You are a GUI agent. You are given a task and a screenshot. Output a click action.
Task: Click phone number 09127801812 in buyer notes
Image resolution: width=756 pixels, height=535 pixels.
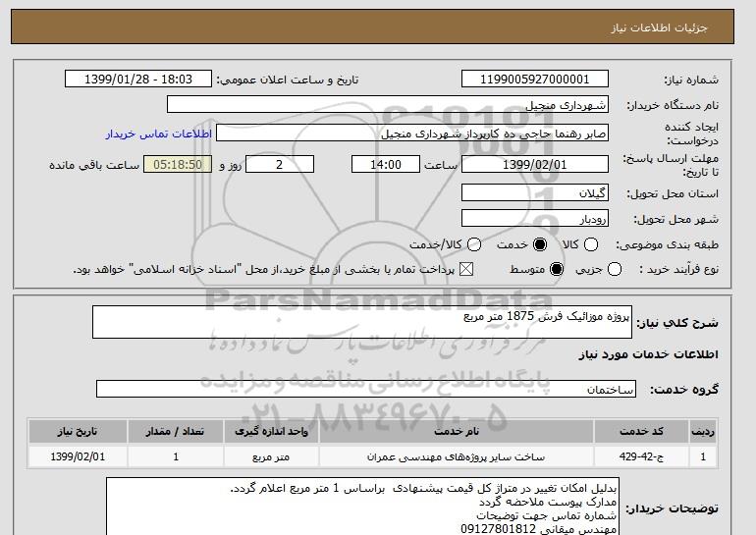(499, 529)
